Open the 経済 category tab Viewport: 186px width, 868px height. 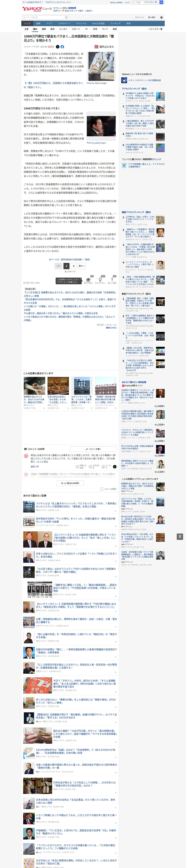click(52, 29)
